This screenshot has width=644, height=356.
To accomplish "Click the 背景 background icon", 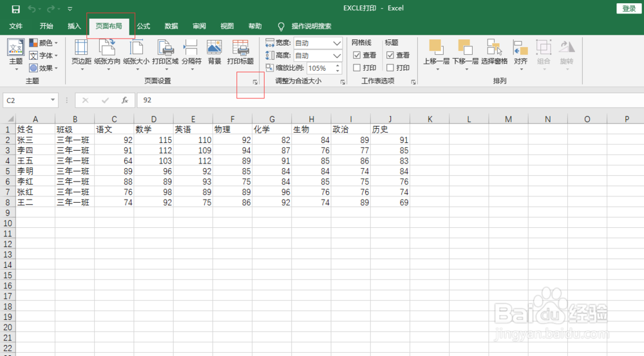I will pos(214,48).
